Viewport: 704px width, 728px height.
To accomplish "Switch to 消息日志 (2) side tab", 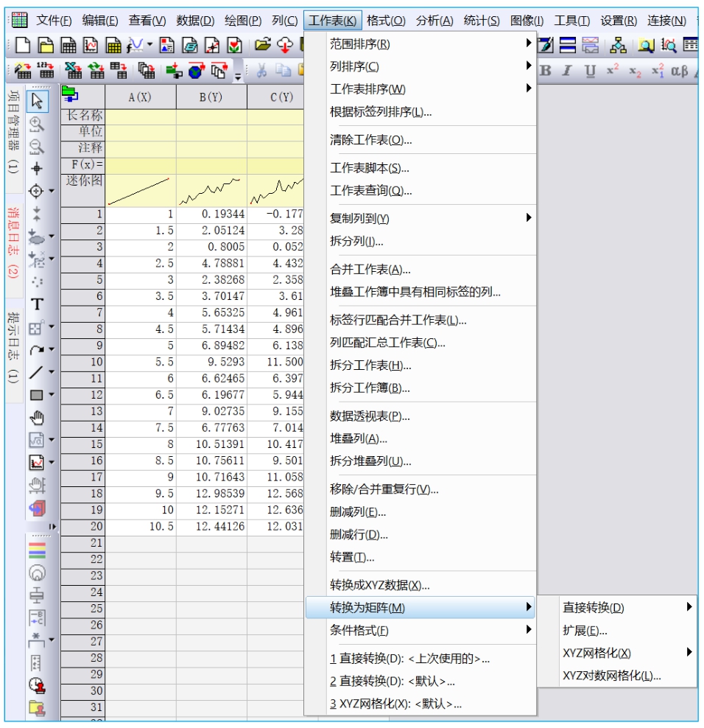I will pyautogui.click(x=13, y=242).
